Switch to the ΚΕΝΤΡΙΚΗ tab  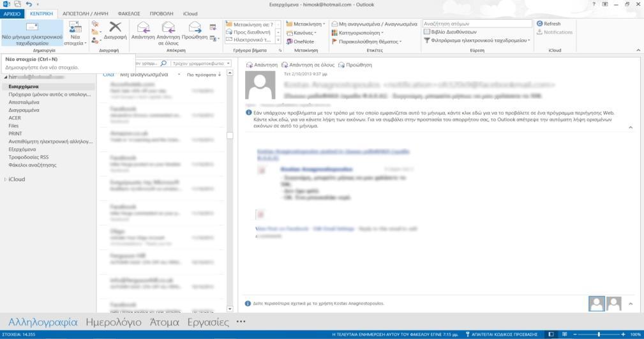(x=41, y=13)
